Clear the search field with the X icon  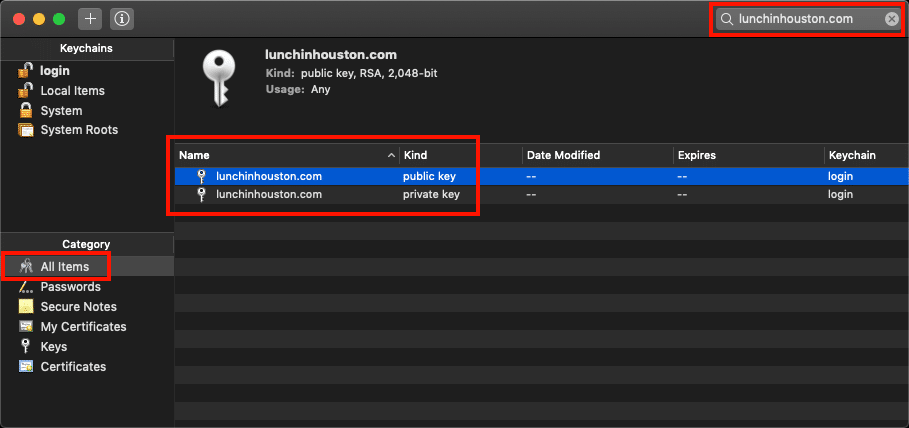(891, 19)
